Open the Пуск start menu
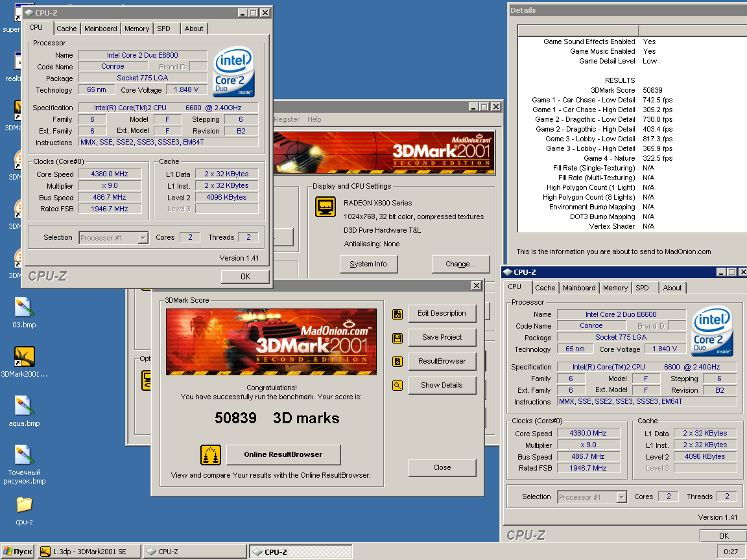The height and width of the screenshot is (560, 747). pos(18,552)
